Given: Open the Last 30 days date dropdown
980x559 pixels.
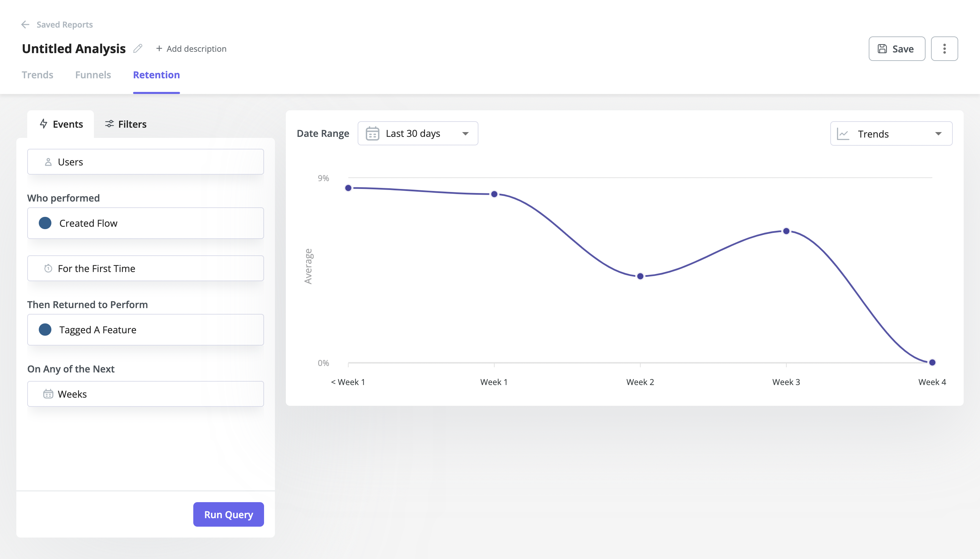Looking at the screenshot, I should click(x=417, y=133).
